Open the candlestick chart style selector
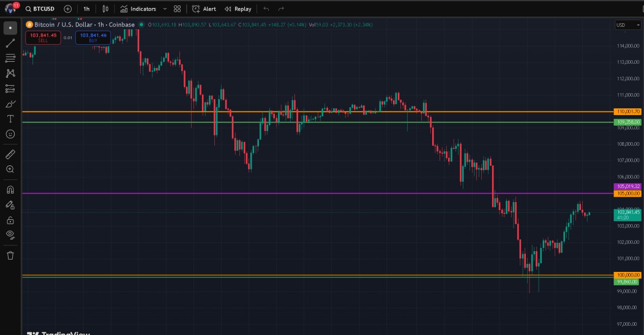 [x=105, y=9]
